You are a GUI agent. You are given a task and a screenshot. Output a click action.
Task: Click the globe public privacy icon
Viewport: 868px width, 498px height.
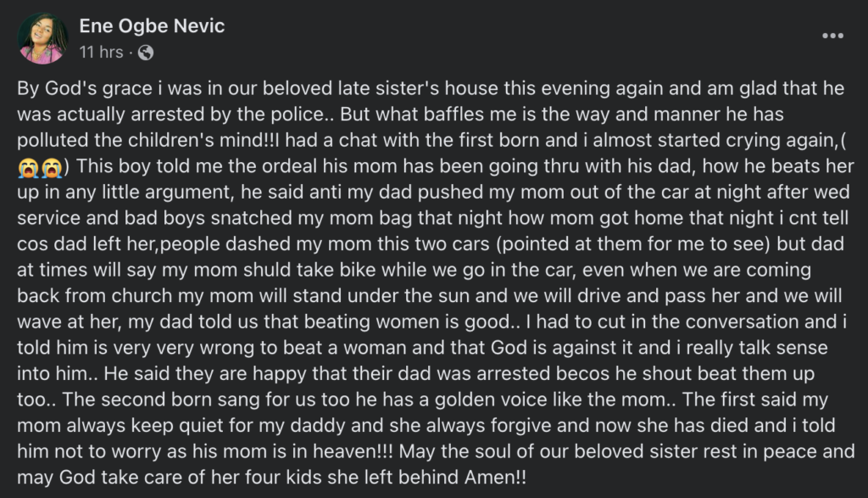click(x=146, y=53)
